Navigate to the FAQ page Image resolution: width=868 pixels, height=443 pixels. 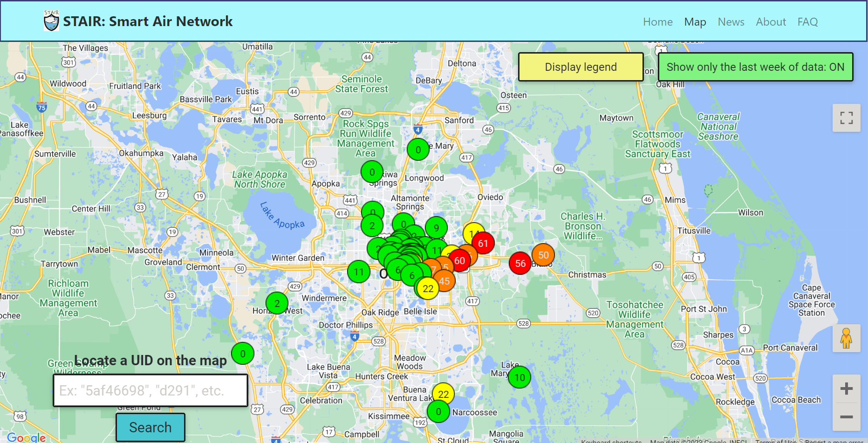[x=807, y=22]
